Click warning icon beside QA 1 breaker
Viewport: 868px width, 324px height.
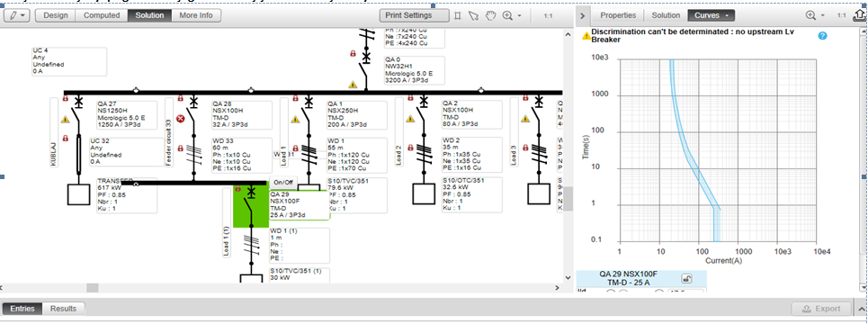pyautogui.click(x=295, y=119)
